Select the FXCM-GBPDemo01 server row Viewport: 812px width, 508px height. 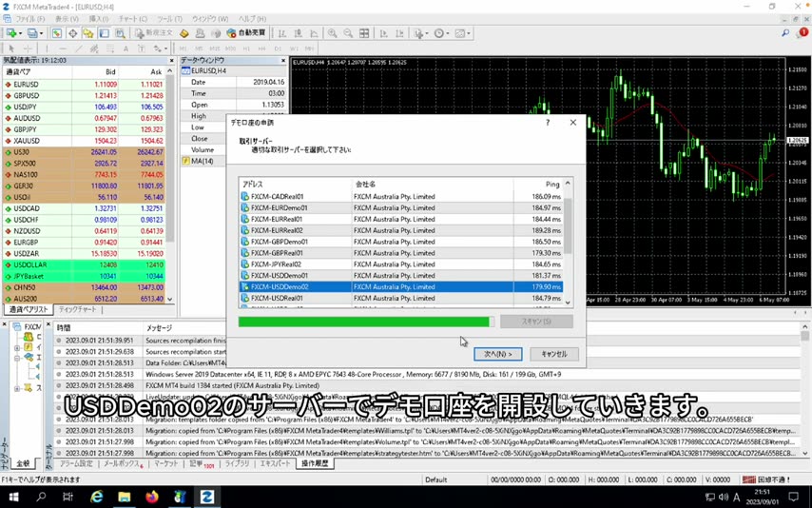click(x=401, y=242)
